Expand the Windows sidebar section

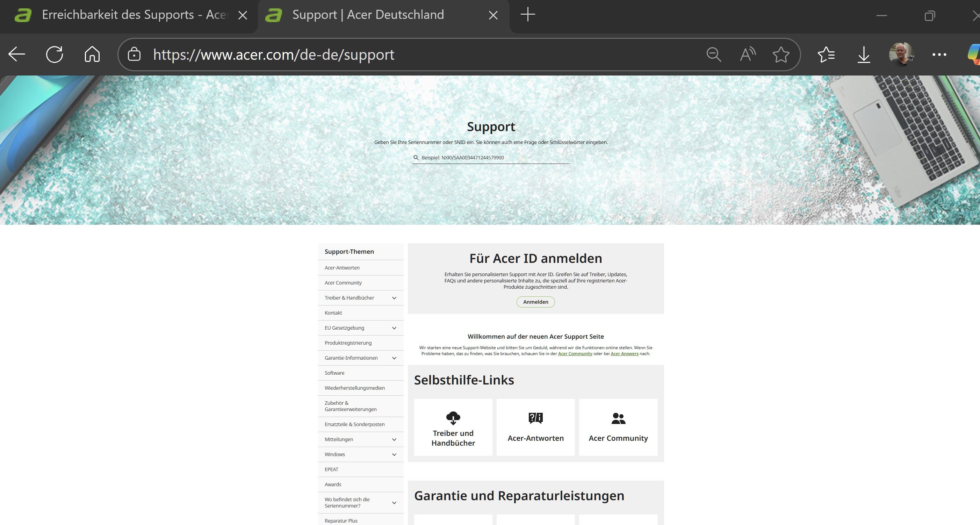pyautogui.click(x=394, y=455)
